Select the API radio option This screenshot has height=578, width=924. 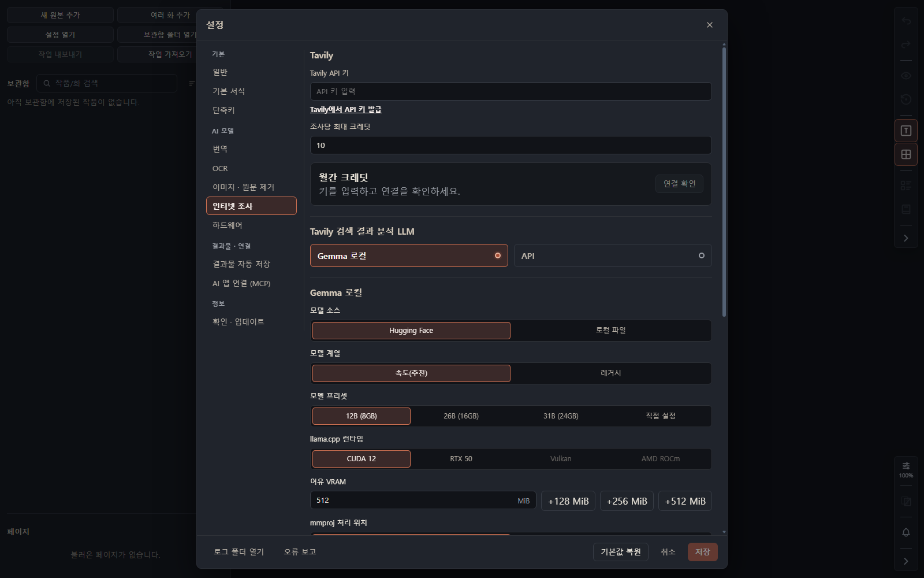click(613, 255)
